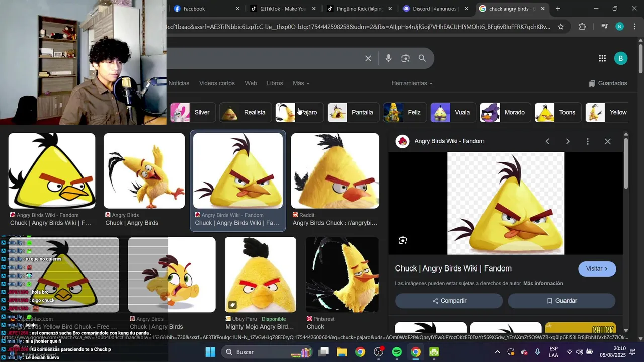Open a new Chrome tab

click(558, 9)
